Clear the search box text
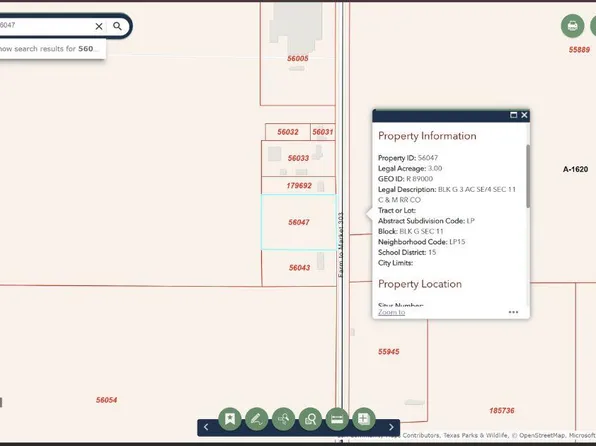This screenshot has height=446, width=596. (x=99, y=26)
